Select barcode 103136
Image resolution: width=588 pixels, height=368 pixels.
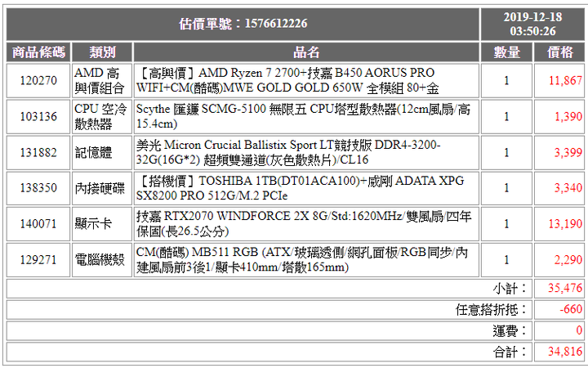[x=38, y=116]
